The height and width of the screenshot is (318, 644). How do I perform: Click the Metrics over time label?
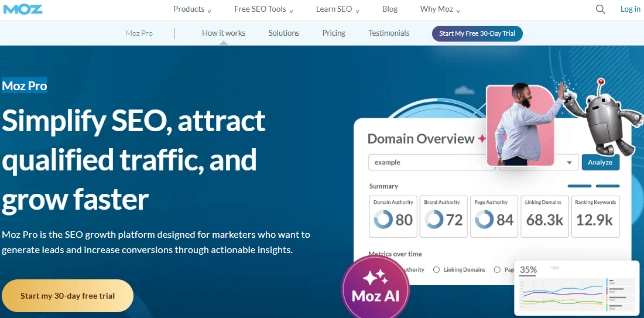(x=395, y=254)
